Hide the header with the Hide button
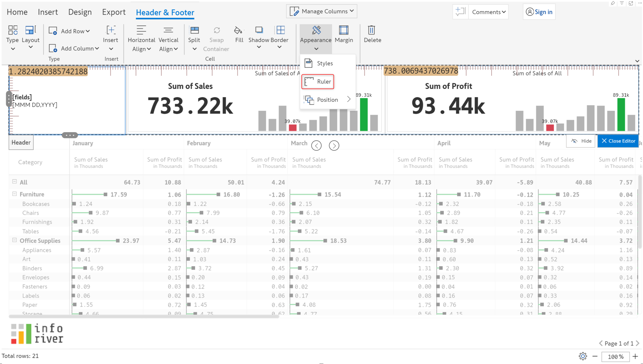This screenshot has height=364, width=643. click(581, 141)
